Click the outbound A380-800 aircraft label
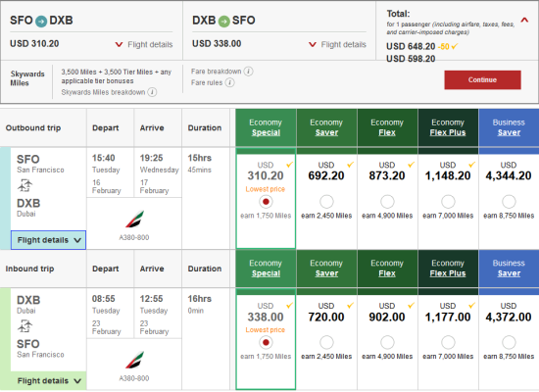This screenshot has width=539, height=392. point(134,237)
